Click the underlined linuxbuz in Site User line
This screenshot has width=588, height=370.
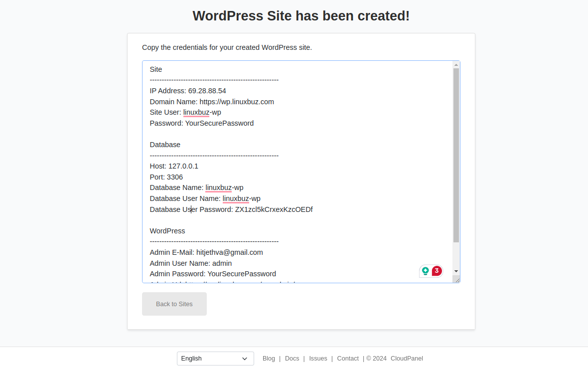pos(196,112)
